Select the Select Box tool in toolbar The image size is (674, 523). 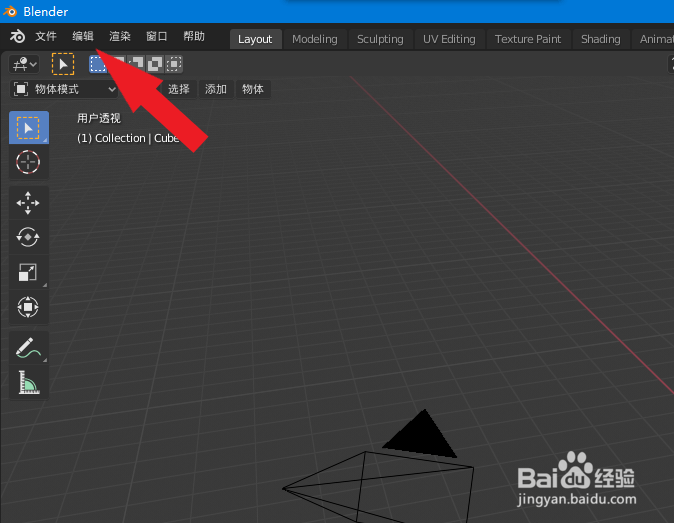coord(29,128)
